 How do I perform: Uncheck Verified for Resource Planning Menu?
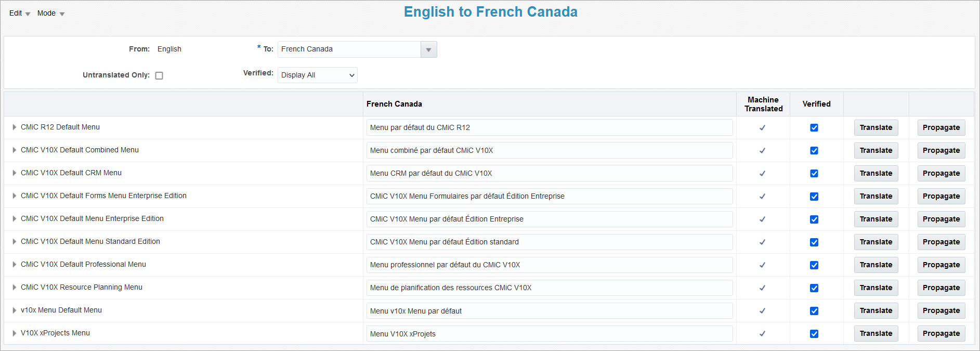click(814, 288)
